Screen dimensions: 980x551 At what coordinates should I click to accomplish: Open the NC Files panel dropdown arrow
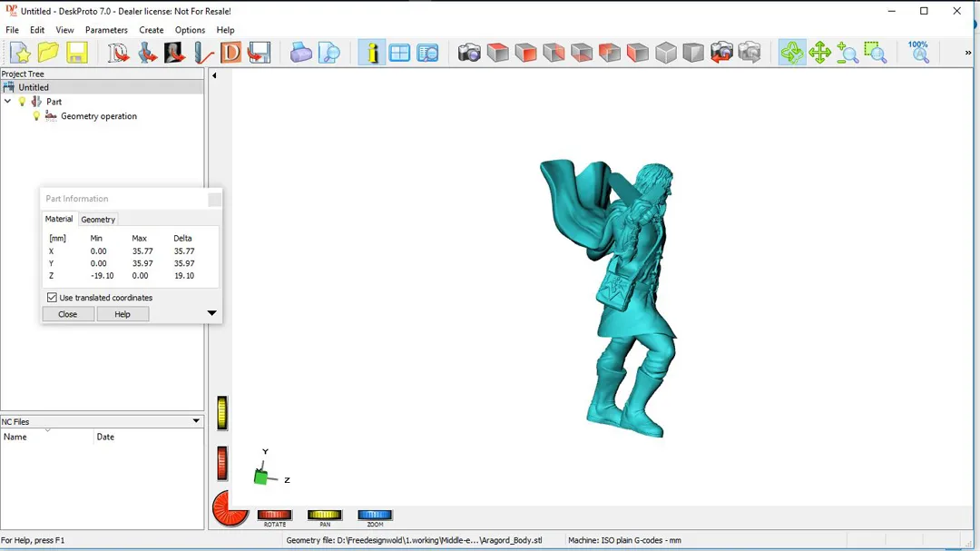[196, 421]
